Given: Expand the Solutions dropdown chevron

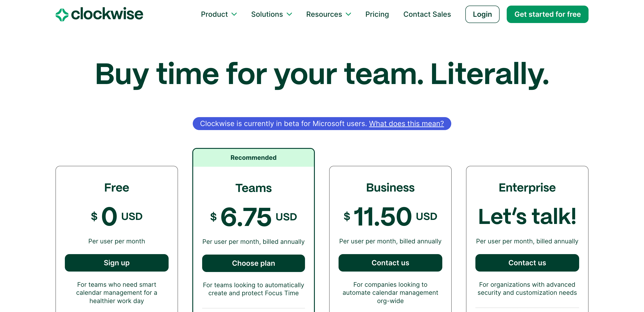Looking at the screenshot, I should 289,15.
